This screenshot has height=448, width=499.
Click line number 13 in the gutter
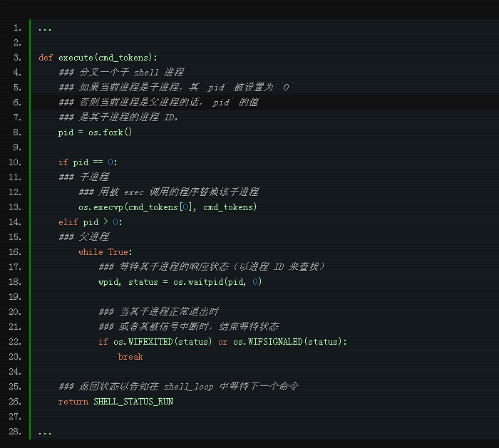(15, 207)
